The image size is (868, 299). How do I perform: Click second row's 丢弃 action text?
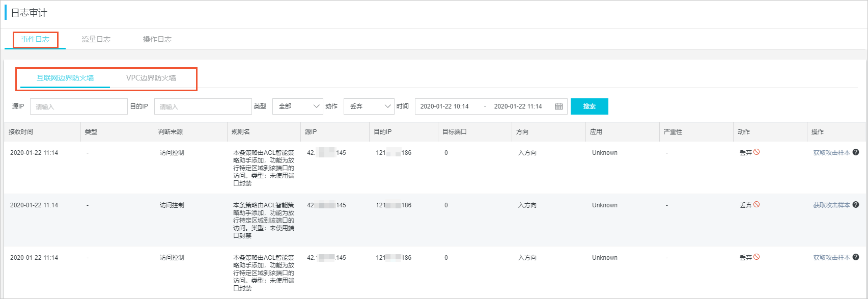tap(746, 205)
